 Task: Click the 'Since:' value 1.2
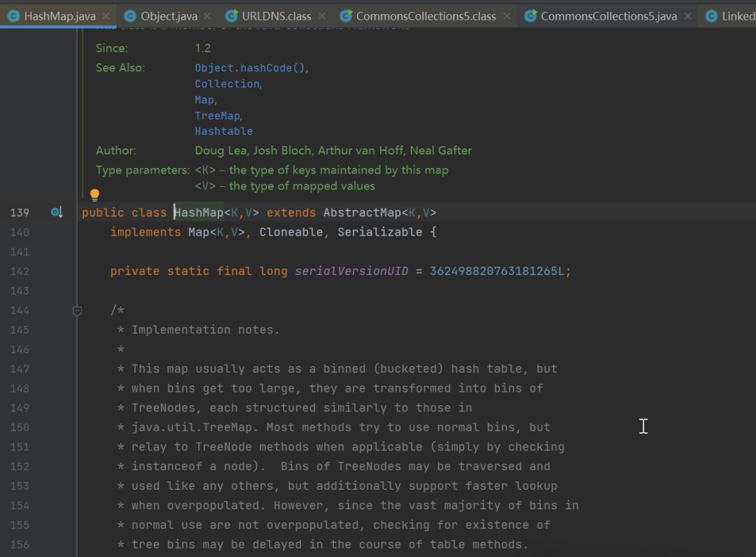[203, 48]
